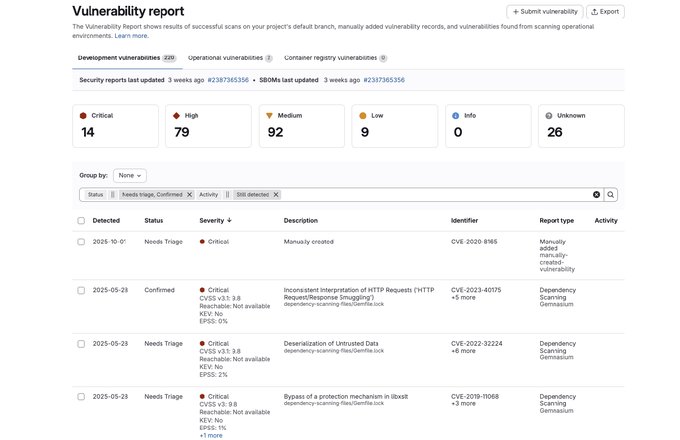This screenshot has height=440, width=680.
Task: Expand +5 more identifiers for CVE-2023-40175
Action: click(463, 298)
